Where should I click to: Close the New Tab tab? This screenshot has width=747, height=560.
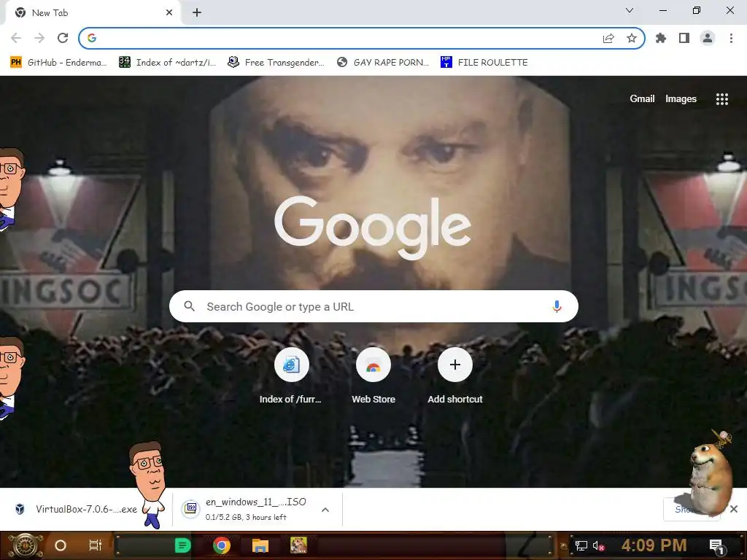point(169,13)
